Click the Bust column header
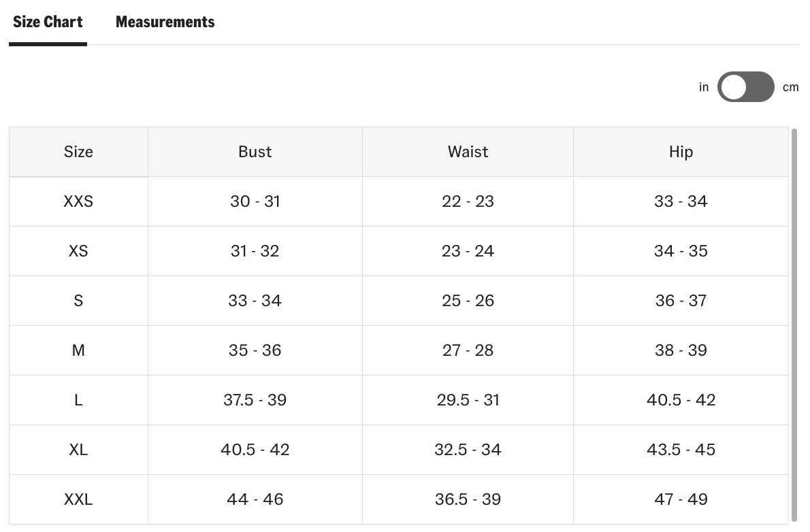 (x=255, y=152)
